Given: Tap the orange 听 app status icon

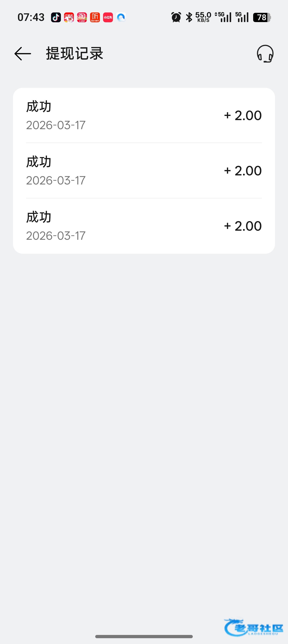Looking at the screenshot, I should pyautogui.click(x=95, y=17).
